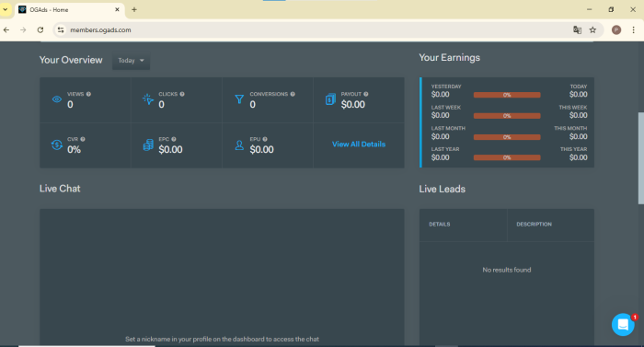644x347 pixels.
Task: Show help tooltip for CVR
Action: [x=83, y=139]
